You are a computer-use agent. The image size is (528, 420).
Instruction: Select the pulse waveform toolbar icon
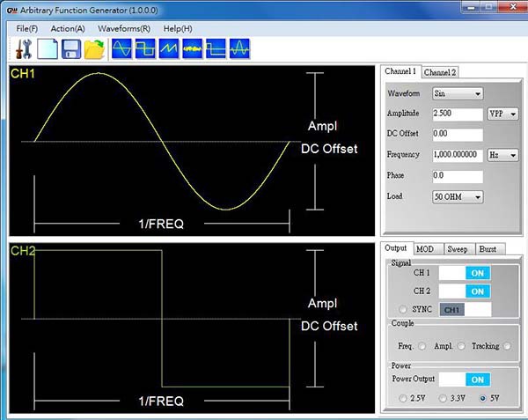click(216, 48)
